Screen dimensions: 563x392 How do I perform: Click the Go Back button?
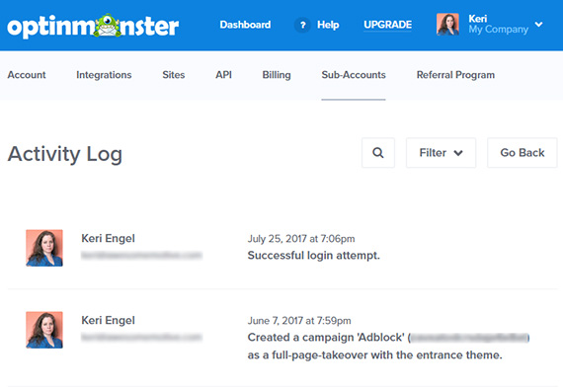(x=523, y=153)
